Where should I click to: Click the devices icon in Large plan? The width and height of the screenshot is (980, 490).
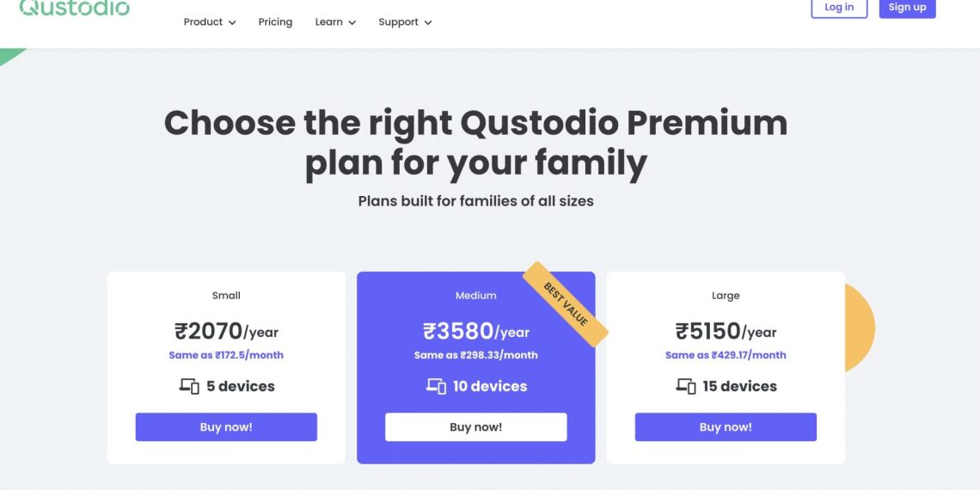click(685, 387)
